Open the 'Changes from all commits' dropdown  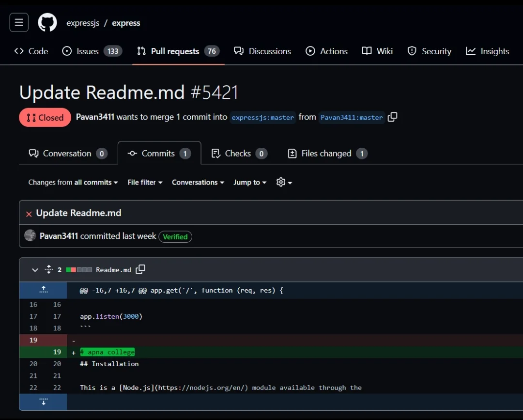pyautogui.click(x=73, y=182)
